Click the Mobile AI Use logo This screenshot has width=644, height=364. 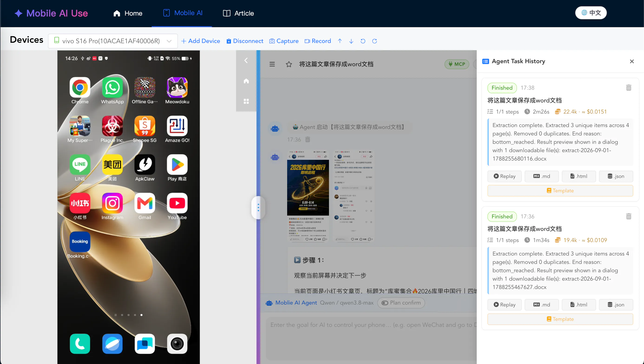pyautogui.click(x=51, y=13)
